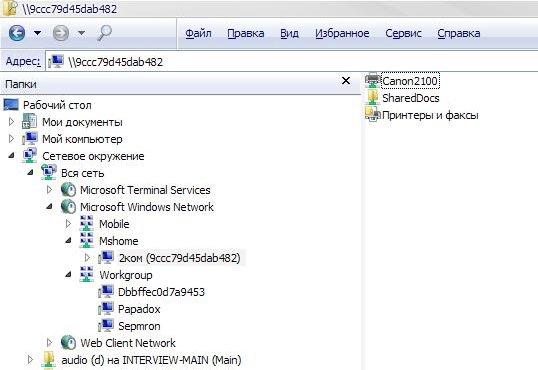This screenshot has height=370, width=538.
Task: Collapse the Вся сеть tree node
Action: [30, 172]
